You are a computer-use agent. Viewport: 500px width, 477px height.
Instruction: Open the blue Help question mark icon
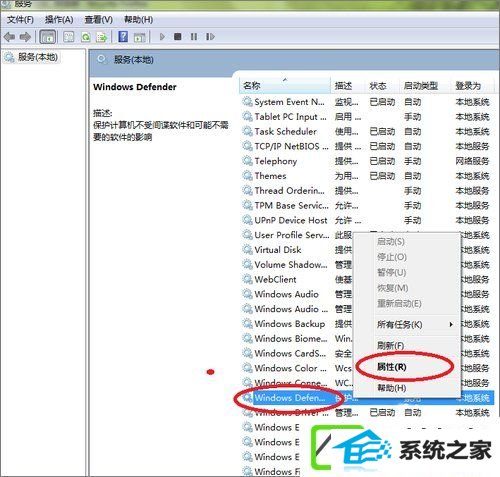click(123, 36)
